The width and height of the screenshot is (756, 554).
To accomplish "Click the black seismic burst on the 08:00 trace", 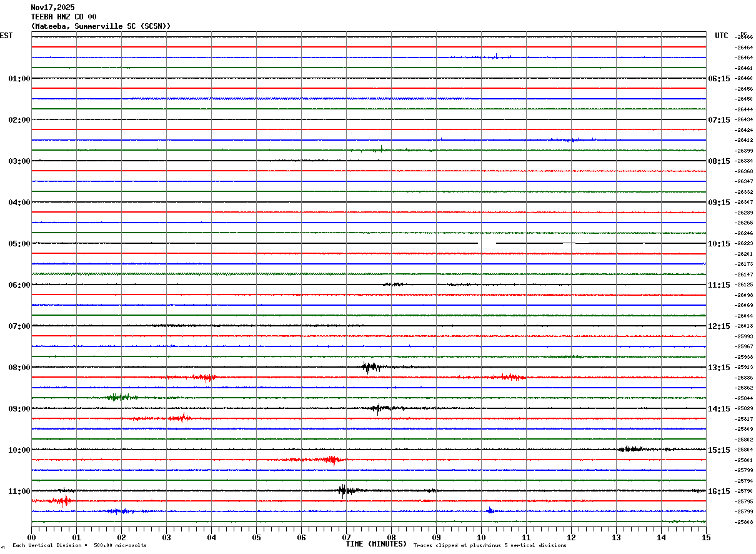I will pyautogui.click(x=371, y=367).
